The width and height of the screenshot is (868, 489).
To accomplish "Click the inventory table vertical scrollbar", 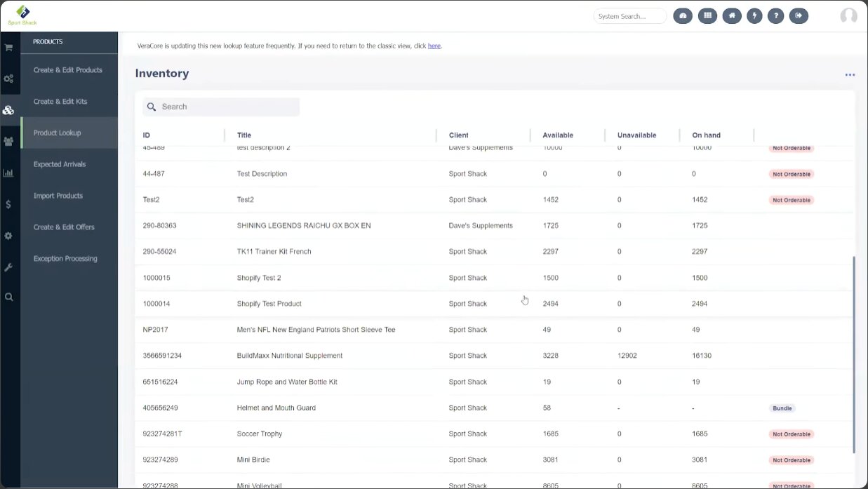I will coord(853,354).
